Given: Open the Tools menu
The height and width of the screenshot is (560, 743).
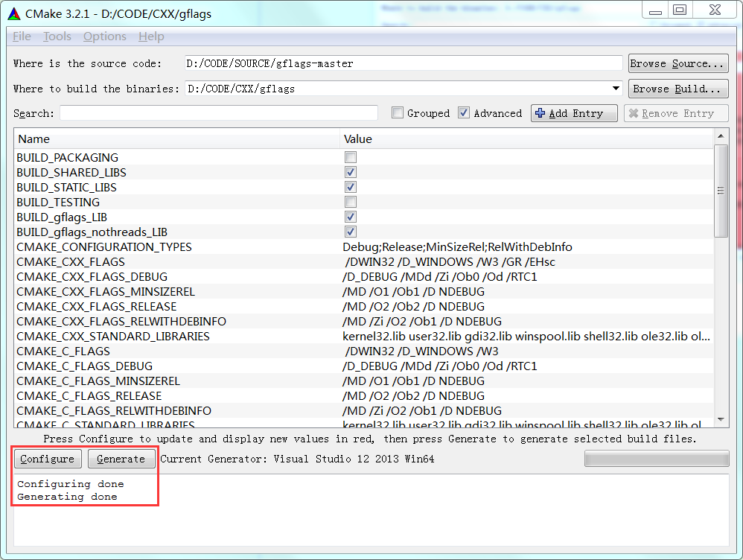Looking at the screenshot, I should 57,36.
